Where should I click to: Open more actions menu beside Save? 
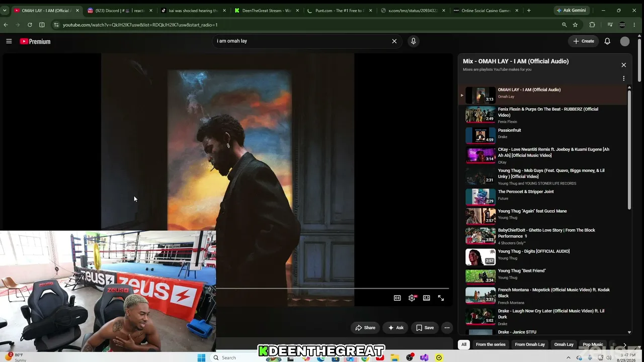(x=447, y=328)
